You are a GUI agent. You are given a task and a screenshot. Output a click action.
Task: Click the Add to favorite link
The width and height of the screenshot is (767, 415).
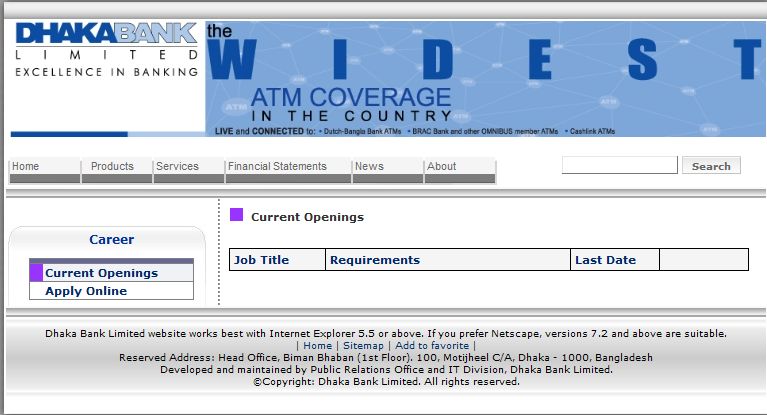coord(431,346)
